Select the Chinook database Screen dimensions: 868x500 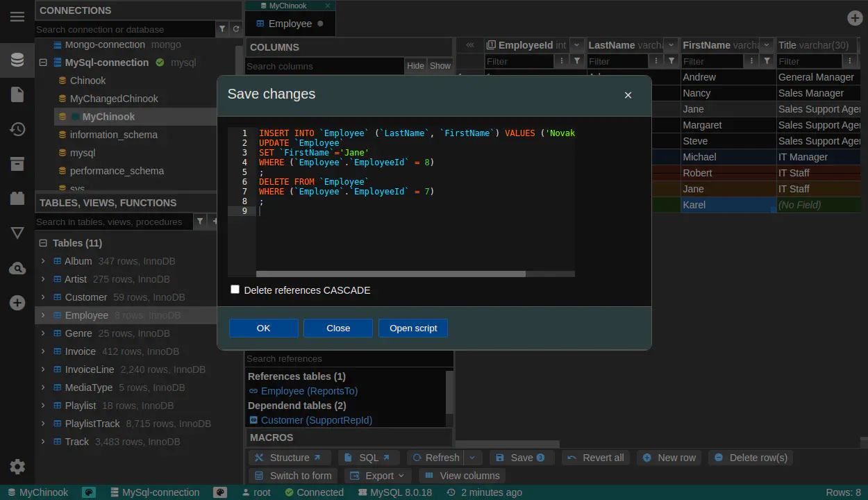point(87,81)
